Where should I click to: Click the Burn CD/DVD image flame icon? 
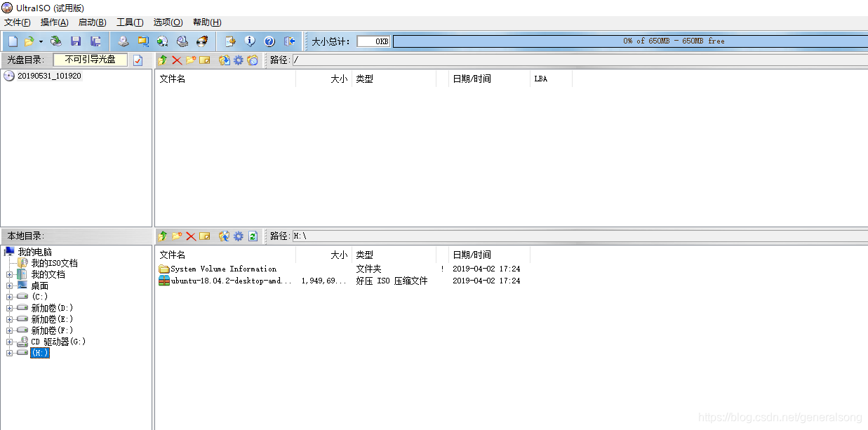202,41
